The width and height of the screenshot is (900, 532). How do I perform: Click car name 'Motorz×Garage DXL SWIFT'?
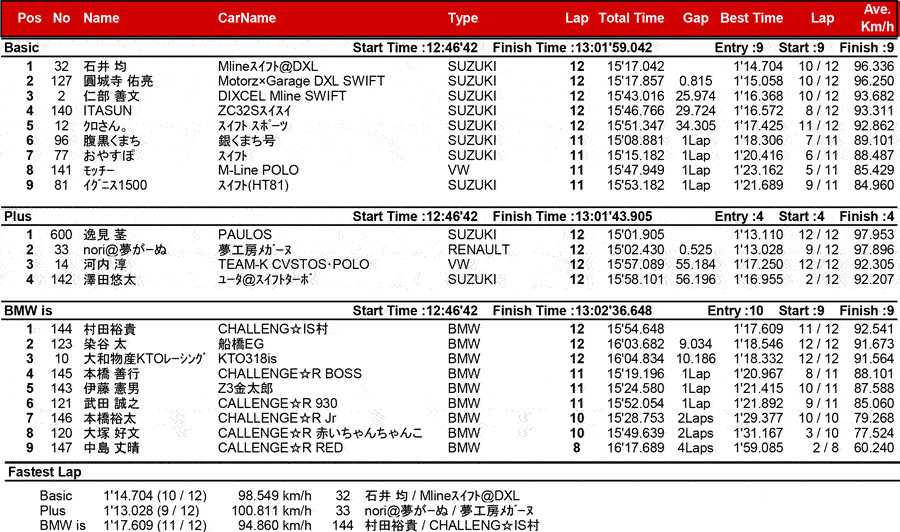301,81
